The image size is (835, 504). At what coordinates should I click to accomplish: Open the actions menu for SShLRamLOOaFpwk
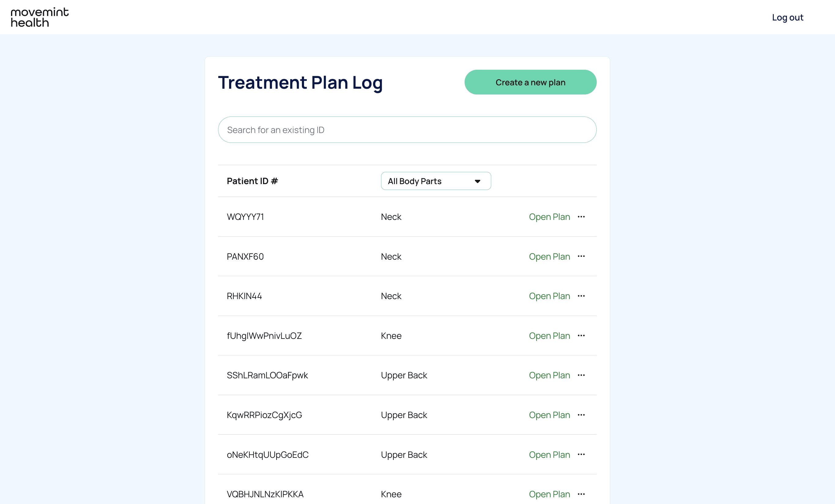coord(581,375)
